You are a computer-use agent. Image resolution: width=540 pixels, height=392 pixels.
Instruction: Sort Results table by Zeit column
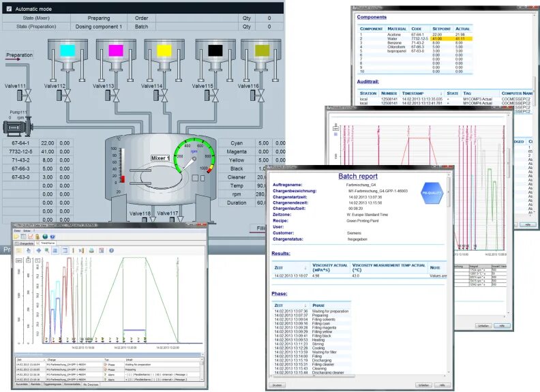click(290, 268)
